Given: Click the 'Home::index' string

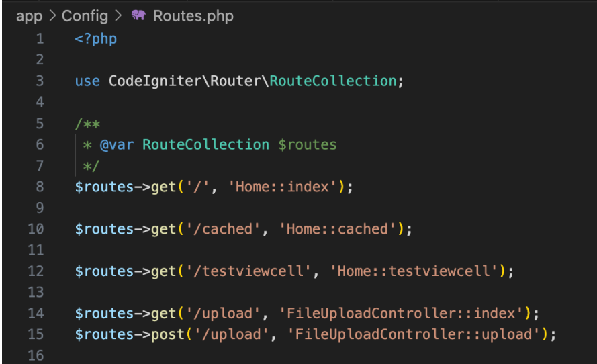Looking at the screenshot, I should click(x=282, y=187).
